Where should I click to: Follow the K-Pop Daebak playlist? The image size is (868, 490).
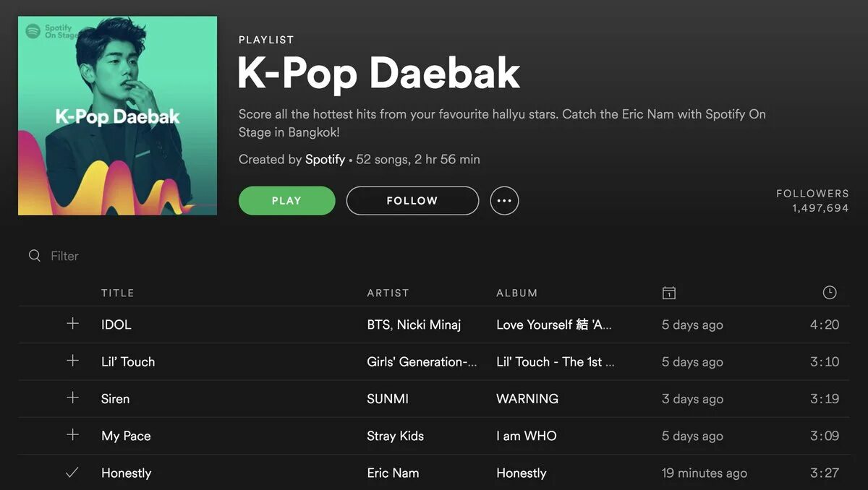[x=412, y=201]
